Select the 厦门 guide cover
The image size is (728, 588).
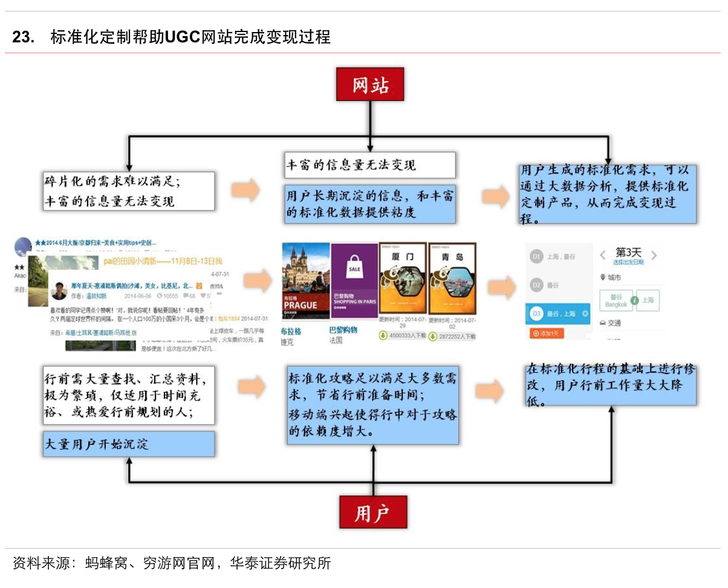click(x=403, y=278)
